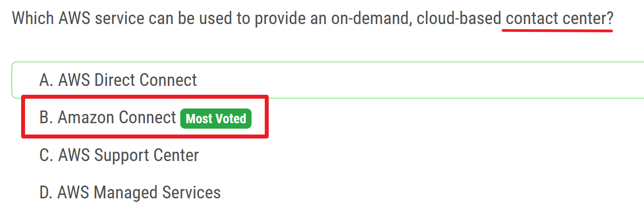Viewport: 644px width, 218px height.
Task: Click the question mark ending the question
Action: pos(610,19)
